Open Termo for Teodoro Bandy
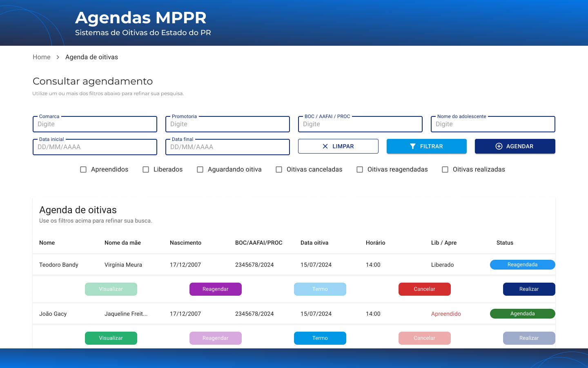This screenshot has width=588, height=368. pyautogui.click(x=320, y=289)
